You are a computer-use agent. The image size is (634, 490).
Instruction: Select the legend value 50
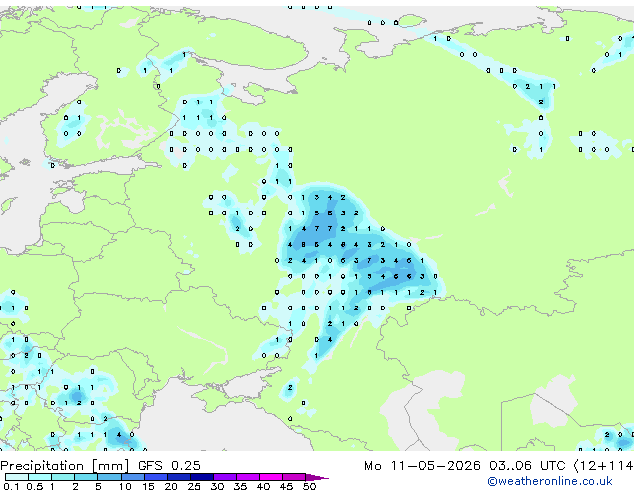[309, 486]
